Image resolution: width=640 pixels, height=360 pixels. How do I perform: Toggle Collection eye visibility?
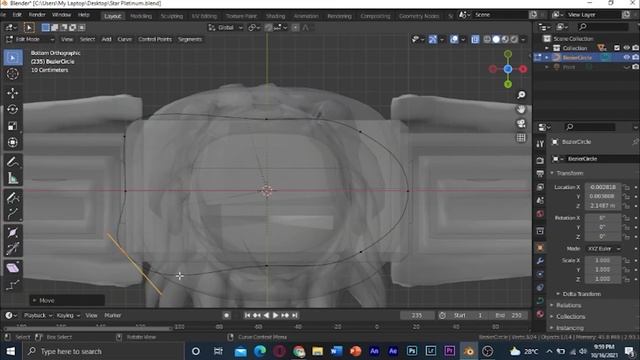click(x=627, y=48)
